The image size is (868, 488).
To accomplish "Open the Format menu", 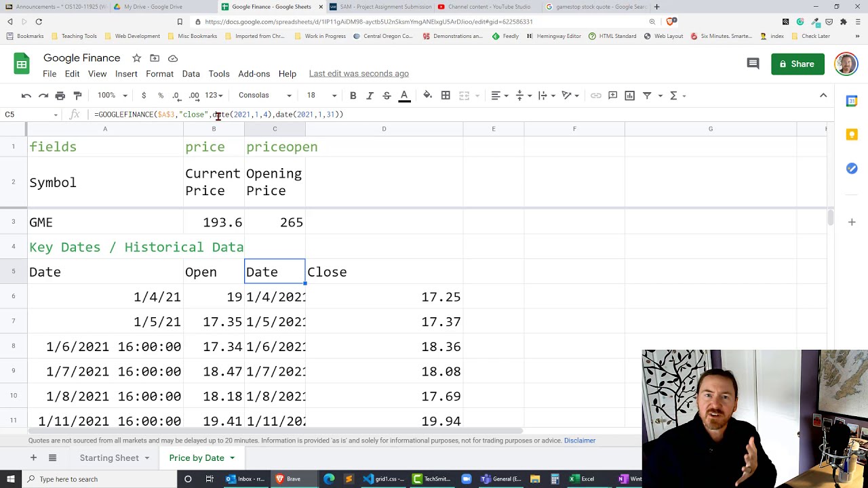I will (x=159, y=74).
